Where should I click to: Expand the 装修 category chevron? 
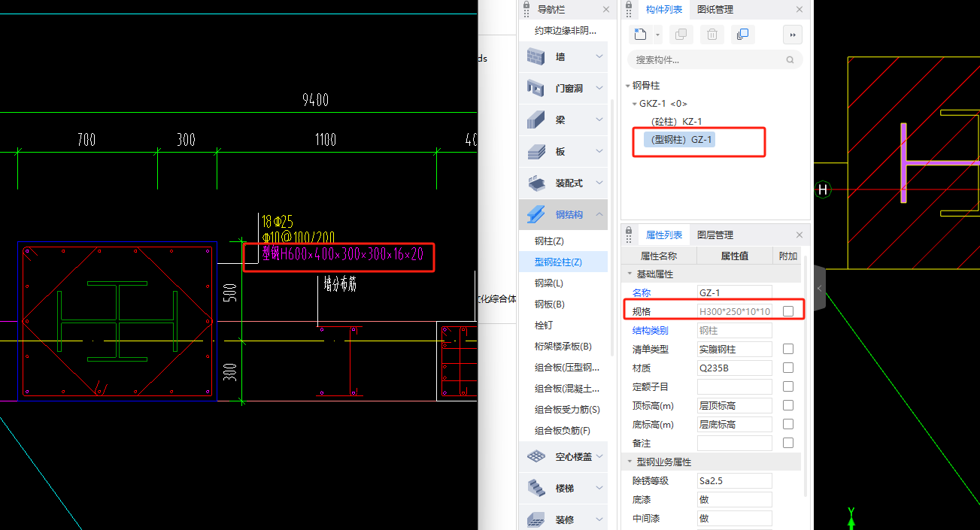(x=599, y=519)
